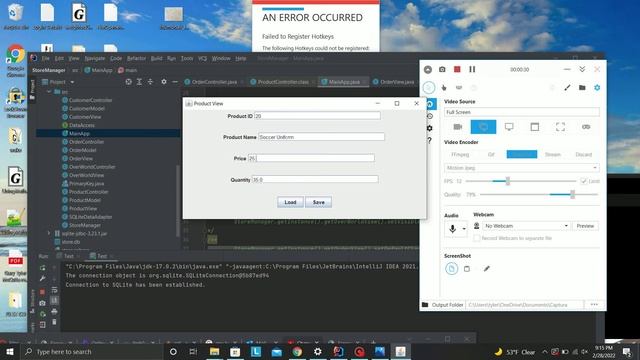
Task: Open Captura recent history sidebar icon
Action: [430, 116]
